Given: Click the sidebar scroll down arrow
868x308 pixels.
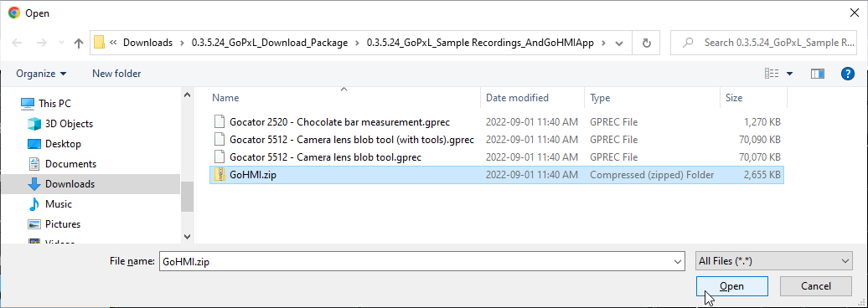Looking at the screenshot, I should pos(187,236).
